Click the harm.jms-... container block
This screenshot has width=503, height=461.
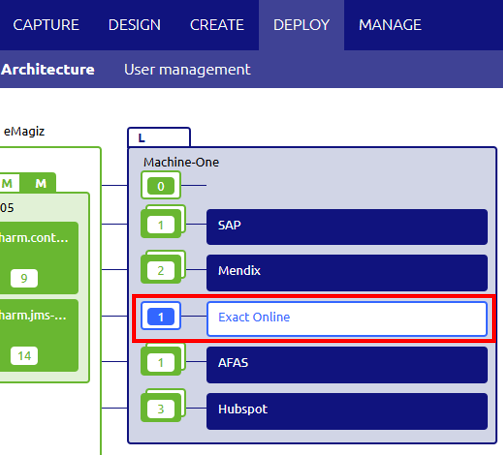click(x=39, y=335)
